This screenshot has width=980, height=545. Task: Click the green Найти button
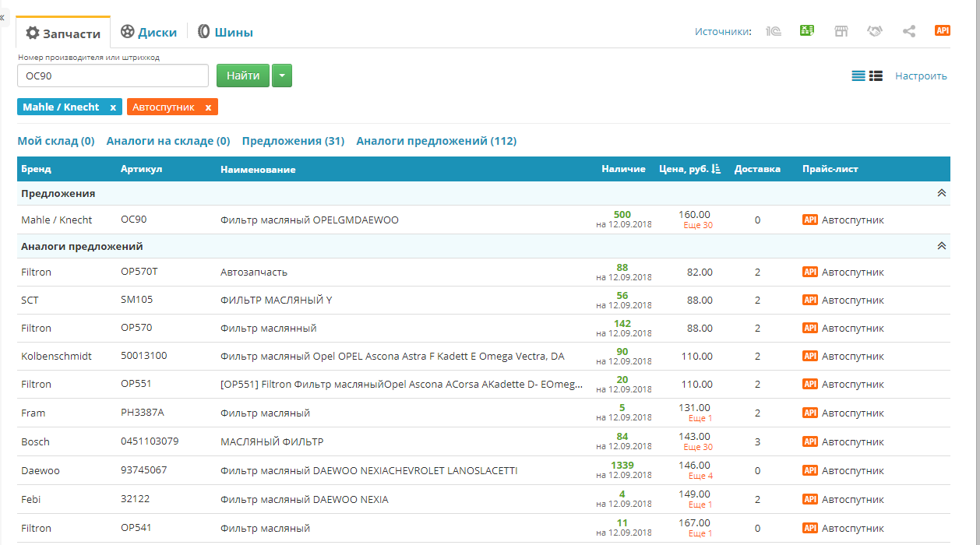243,76
